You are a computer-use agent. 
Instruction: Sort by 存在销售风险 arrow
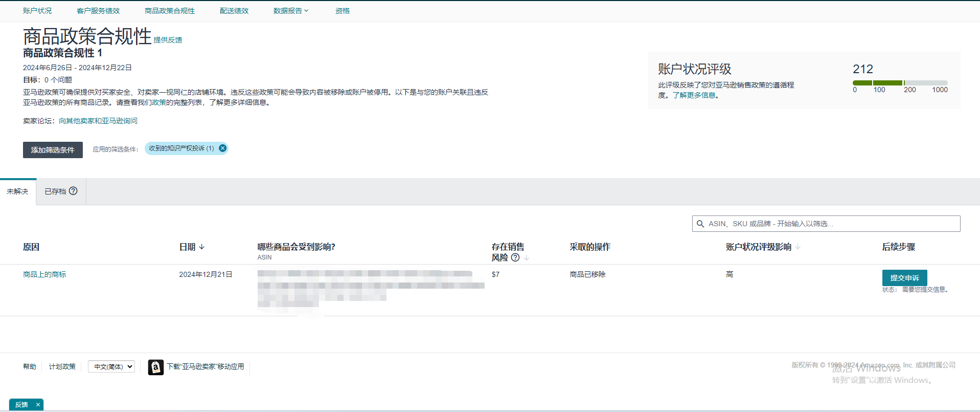pyautogui.click(x=527, y=257)
